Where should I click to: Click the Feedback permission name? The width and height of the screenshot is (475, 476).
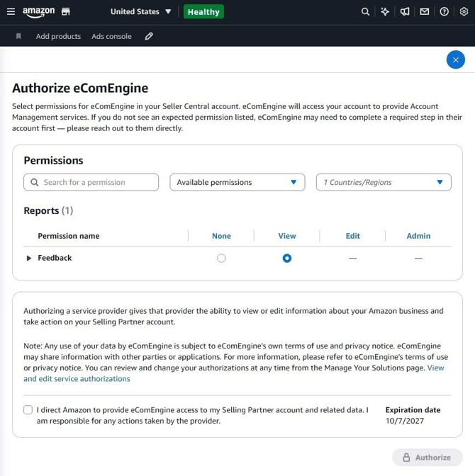coord(55,258)
